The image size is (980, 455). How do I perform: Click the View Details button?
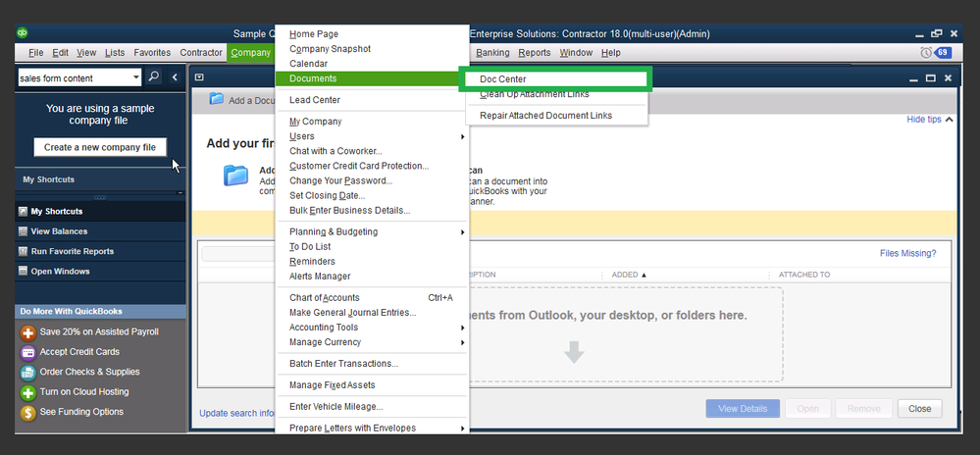click(743, 409)
